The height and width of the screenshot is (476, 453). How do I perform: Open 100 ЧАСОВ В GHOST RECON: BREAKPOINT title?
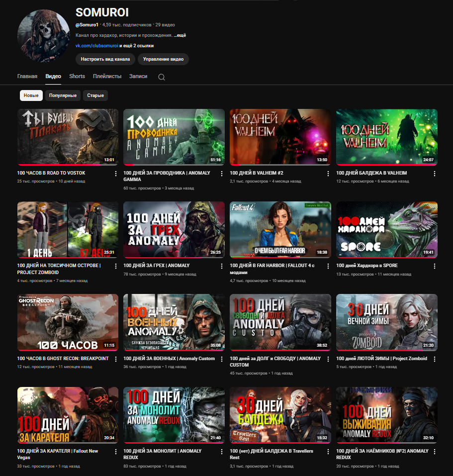[63, 358]
